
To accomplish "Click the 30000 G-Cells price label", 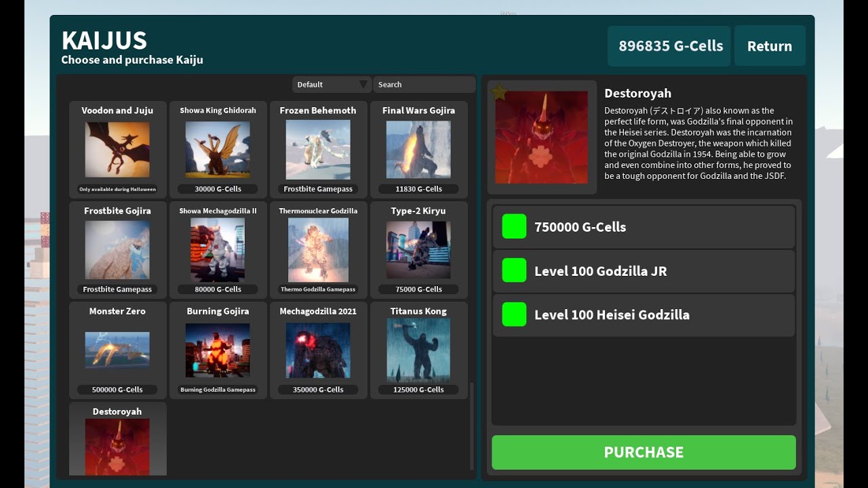I will [218, 189].
